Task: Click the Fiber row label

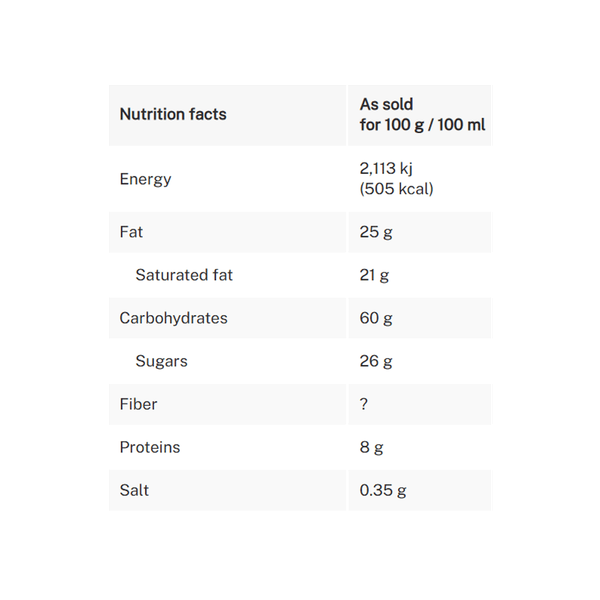Action: pyautogui.click(x=138, y=404)
